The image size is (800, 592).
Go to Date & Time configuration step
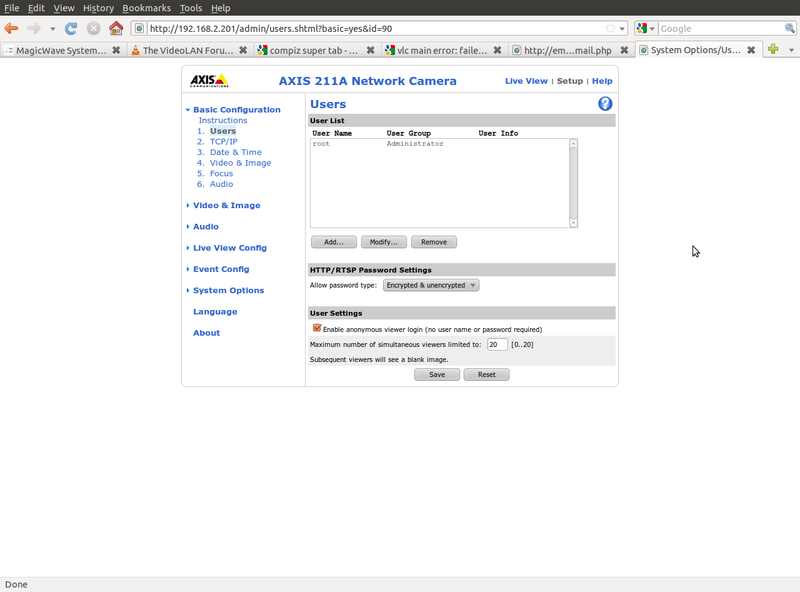236,153
